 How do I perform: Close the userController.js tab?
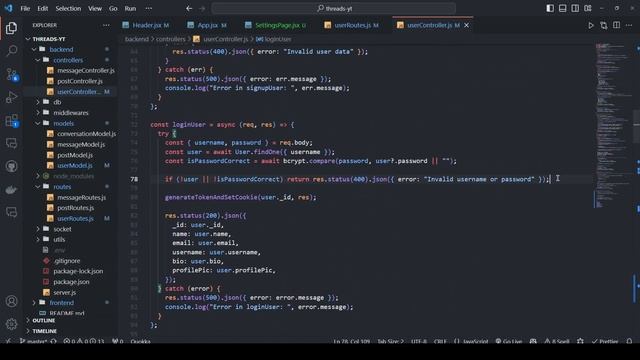(467, 25)
